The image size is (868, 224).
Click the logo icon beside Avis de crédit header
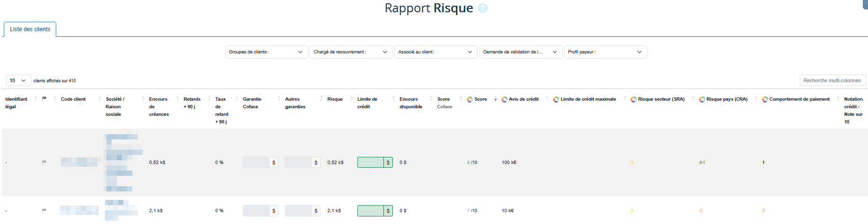point(504,99)
